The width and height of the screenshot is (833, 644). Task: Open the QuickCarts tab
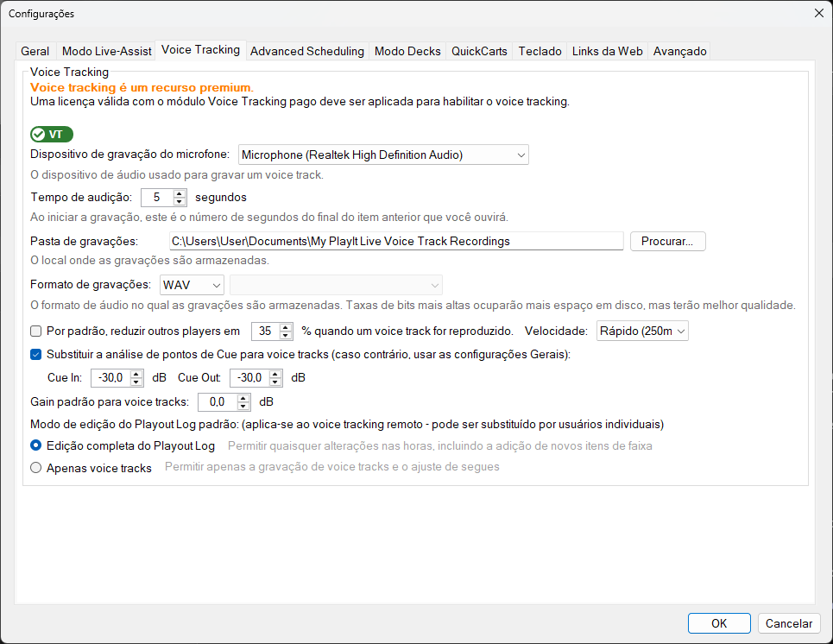[x=479, y=51]
